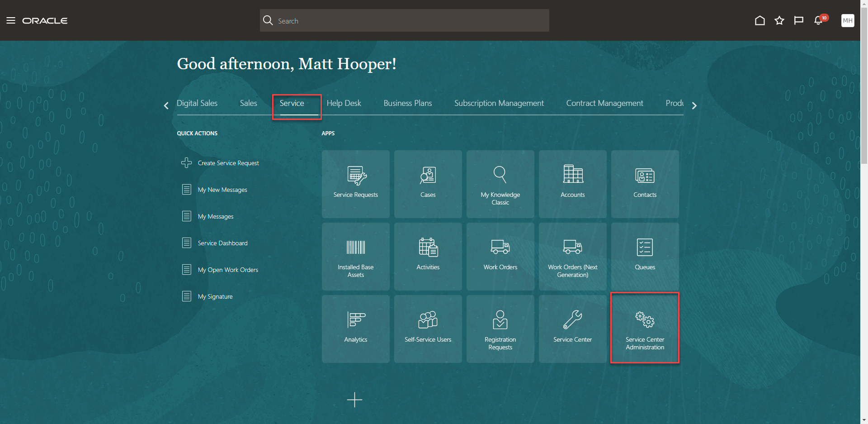Open the Watchlist flag icon

(799, 20)
